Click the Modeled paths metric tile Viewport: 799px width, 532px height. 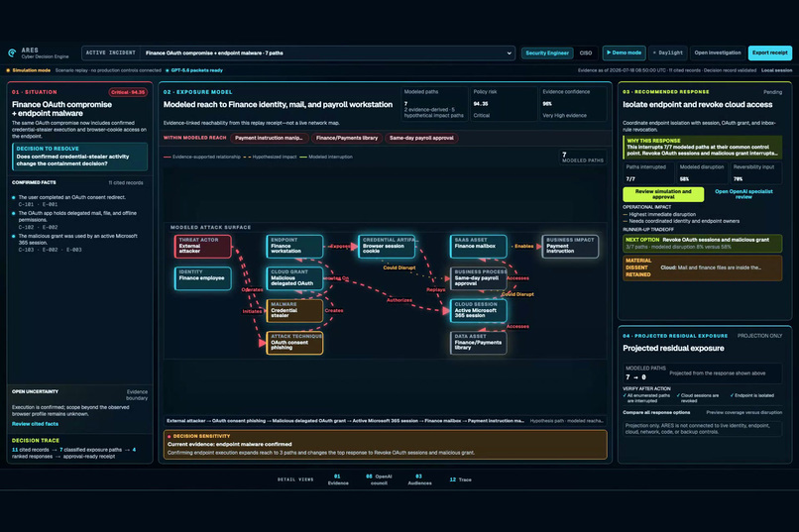(x=434, y=104)
